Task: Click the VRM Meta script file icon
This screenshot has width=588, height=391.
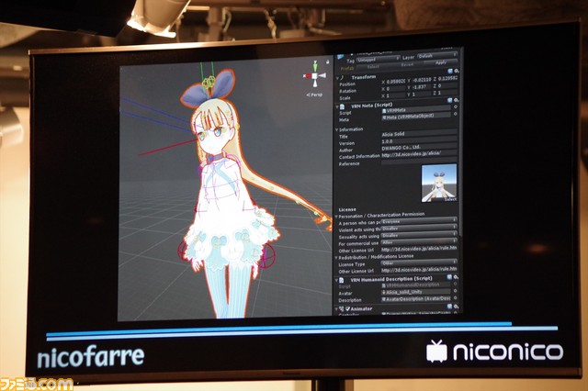Action: coord(342,107)
